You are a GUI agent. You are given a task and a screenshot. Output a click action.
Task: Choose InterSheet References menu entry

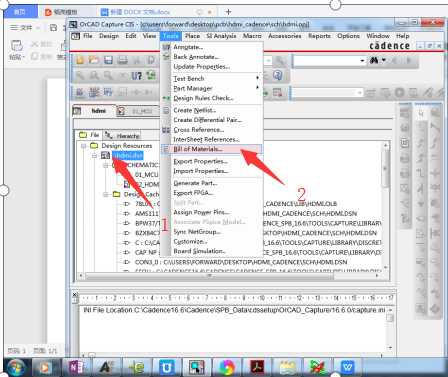coord(212,139)
